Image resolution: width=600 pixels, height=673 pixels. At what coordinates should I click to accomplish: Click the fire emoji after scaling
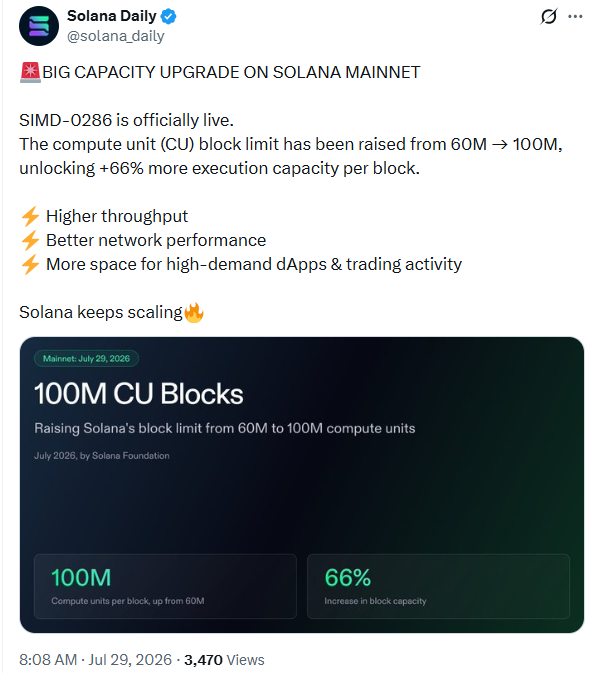[x=194, y=312]
